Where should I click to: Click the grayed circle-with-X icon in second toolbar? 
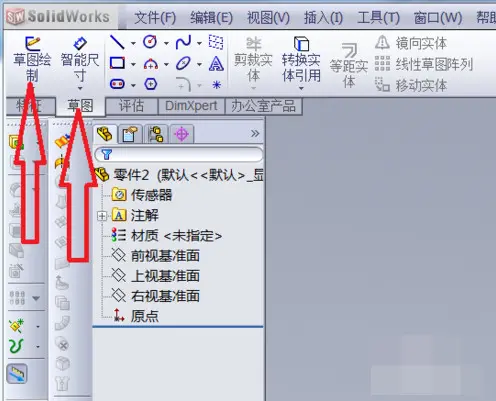click(x=62, y=343)
